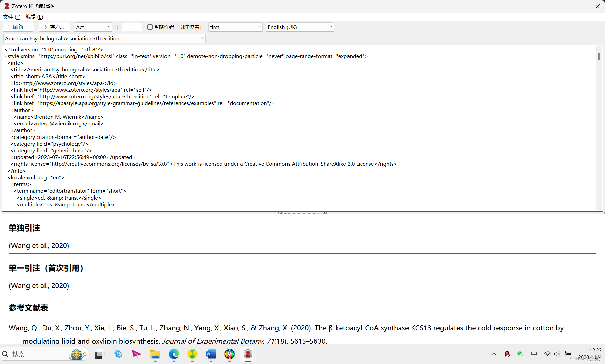Open the Act locator type dropdown
Image resolution: width=605 pixels, height=364 pixels.
[x=93, y=27]
